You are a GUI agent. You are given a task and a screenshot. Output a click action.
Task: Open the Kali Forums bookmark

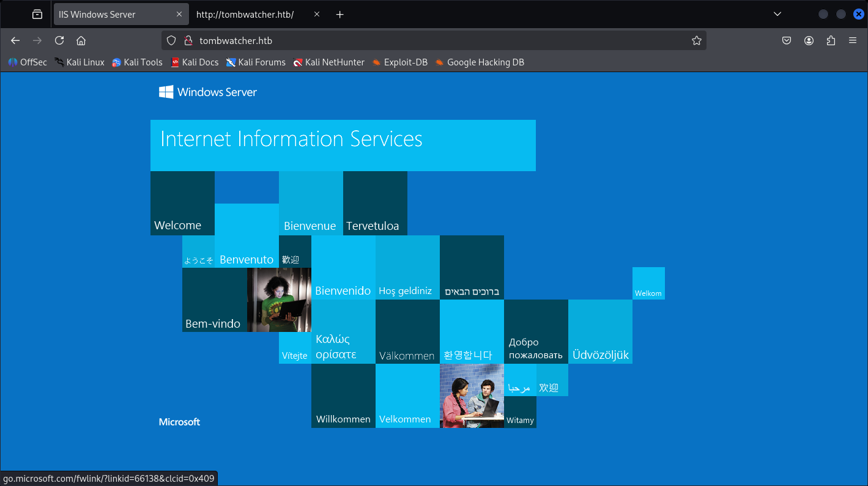tap(256, 62)
